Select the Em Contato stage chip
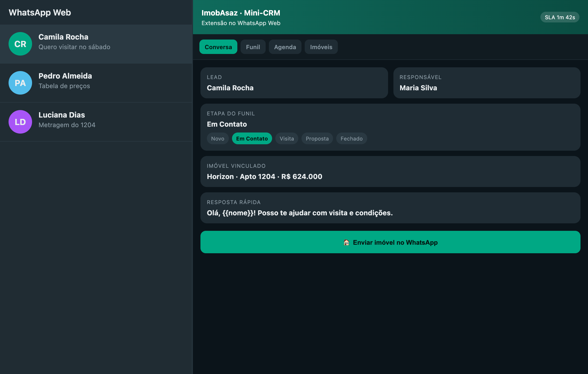 point(252,138)
